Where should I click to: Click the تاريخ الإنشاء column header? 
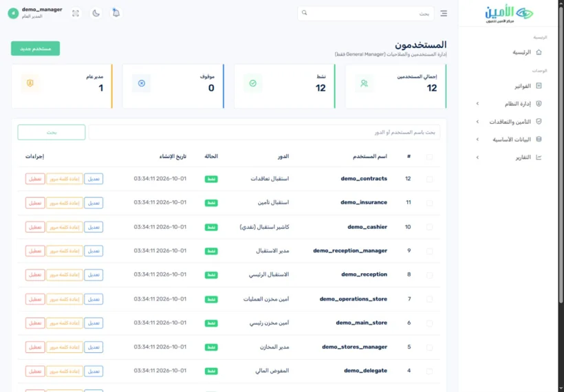point(173,156)
